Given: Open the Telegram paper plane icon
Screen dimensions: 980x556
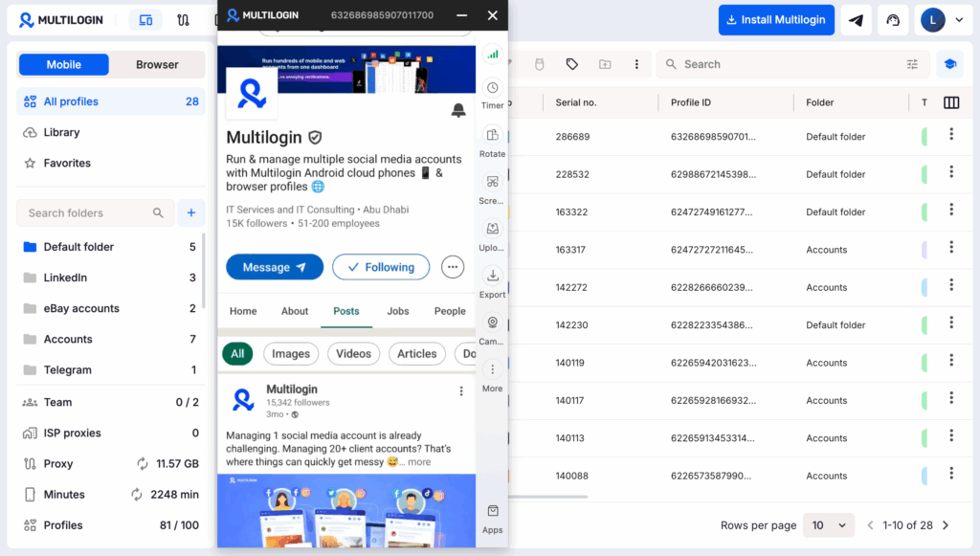Looking at the screenshot, I should click(856, 20).
